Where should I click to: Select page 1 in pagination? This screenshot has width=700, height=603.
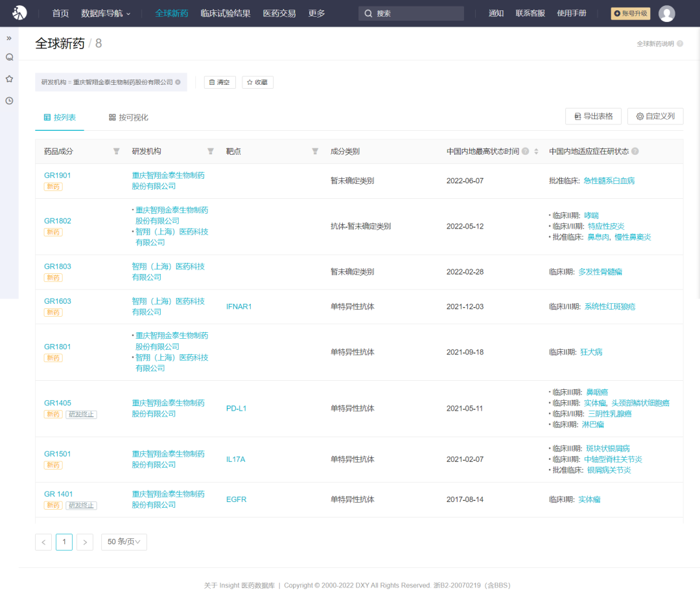[x=64, y=542]
